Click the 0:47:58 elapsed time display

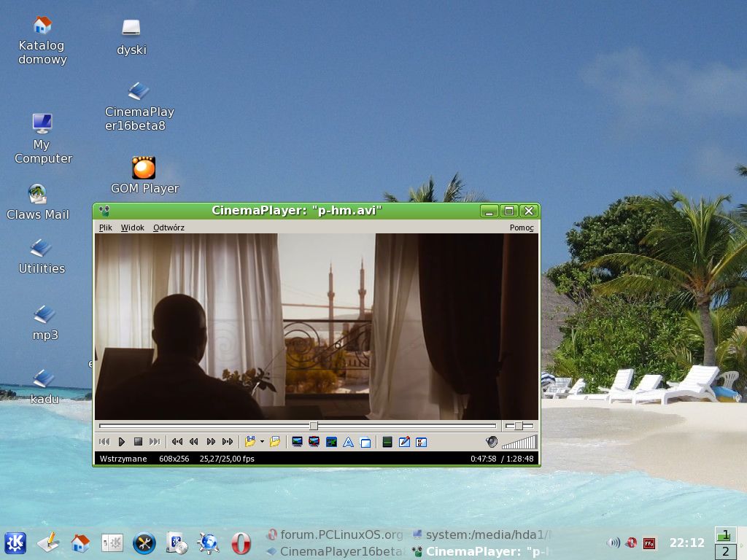click(x=484, y=459)
